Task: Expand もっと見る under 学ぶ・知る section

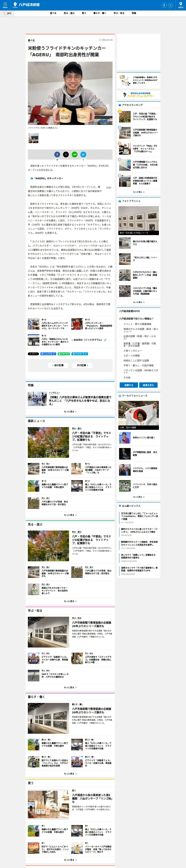Action: [x=70, y=687]
